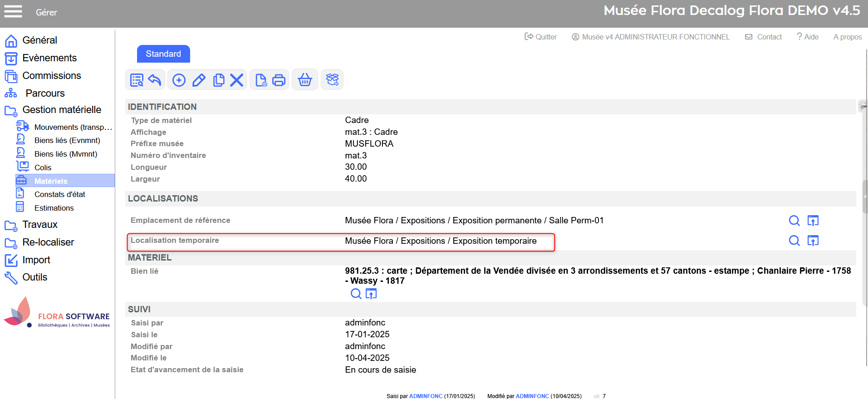Click the printer icon in toolbar

(279, 80)
